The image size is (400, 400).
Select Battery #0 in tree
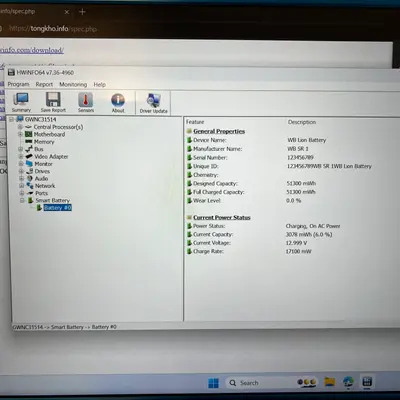(57, 208)
